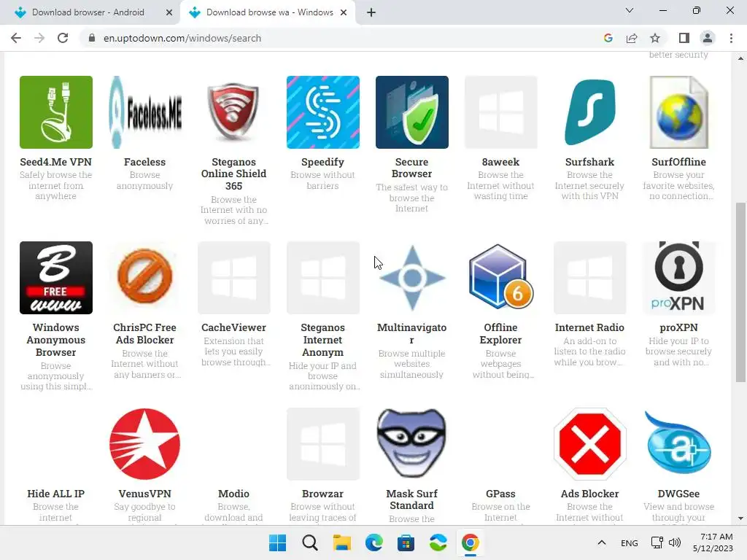The height and width of the screenshot is (560, 747).
Task: Click the DWGSee title link
Action: 678,494
